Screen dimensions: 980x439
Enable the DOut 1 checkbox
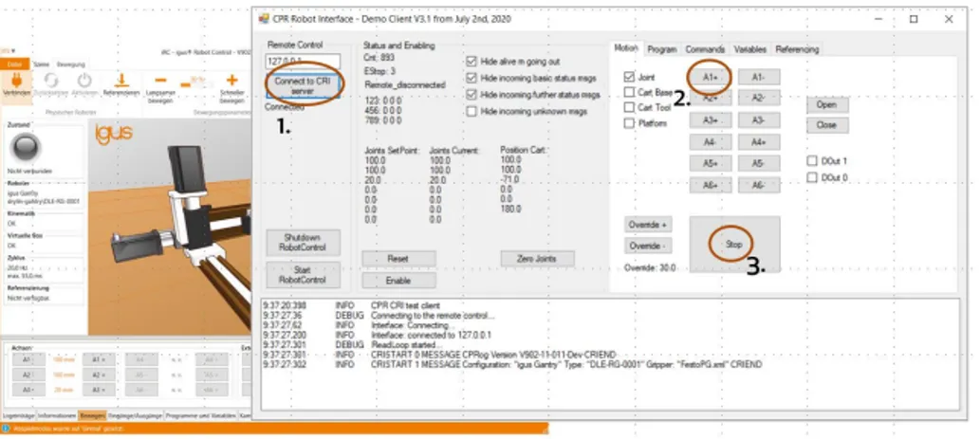812,161
